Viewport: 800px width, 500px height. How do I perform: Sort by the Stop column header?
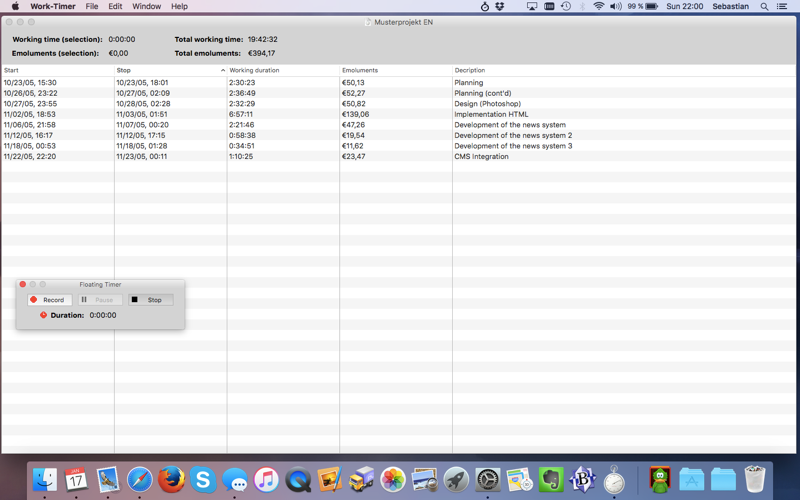(x=170, y=70)
